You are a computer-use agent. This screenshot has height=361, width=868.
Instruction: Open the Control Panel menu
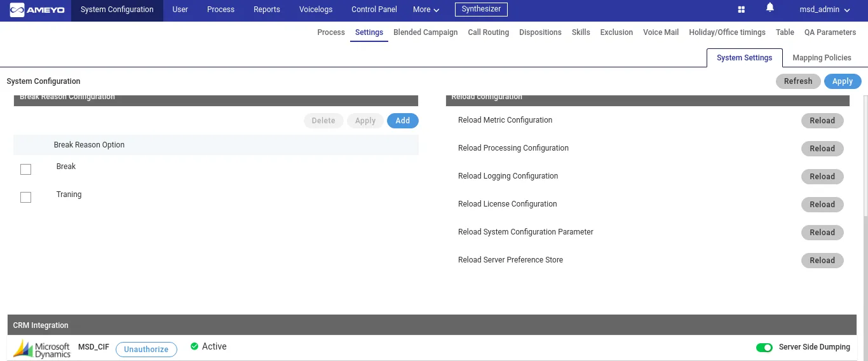(x=374, y=10)
